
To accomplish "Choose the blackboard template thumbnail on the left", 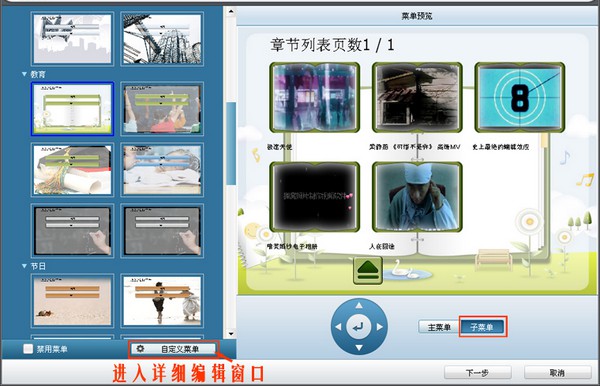I will (72, 231).
